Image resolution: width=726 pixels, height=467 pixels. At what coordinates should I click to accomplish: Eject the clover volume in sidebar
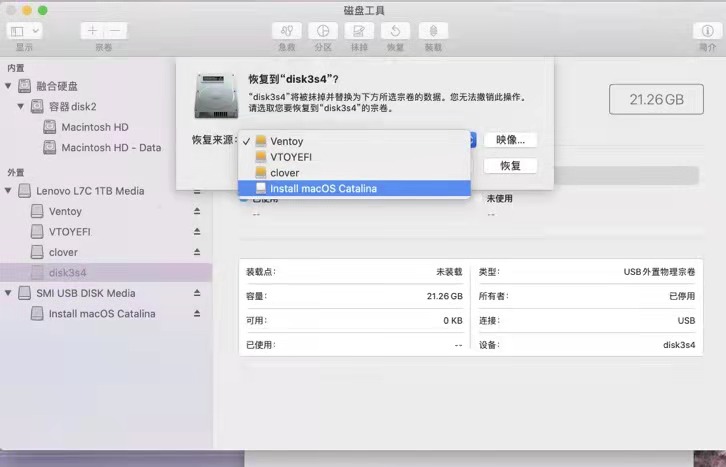(x=197, y=252)
